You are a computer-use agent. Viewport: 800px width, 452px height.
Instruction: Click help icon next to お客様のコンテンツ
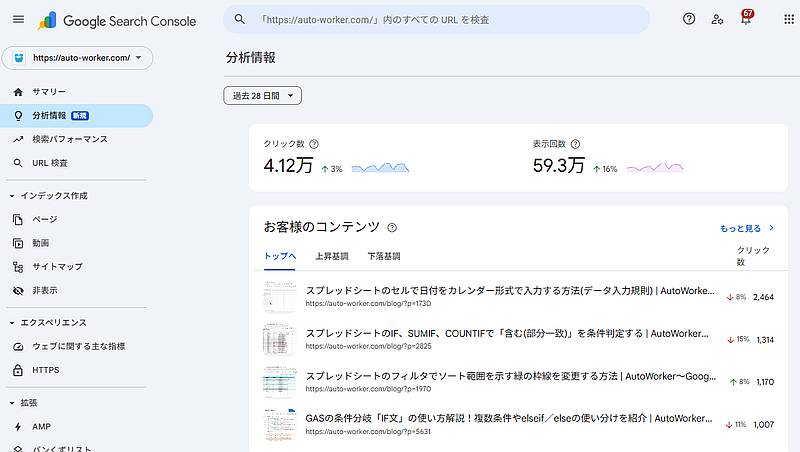(x=392, y=228)
